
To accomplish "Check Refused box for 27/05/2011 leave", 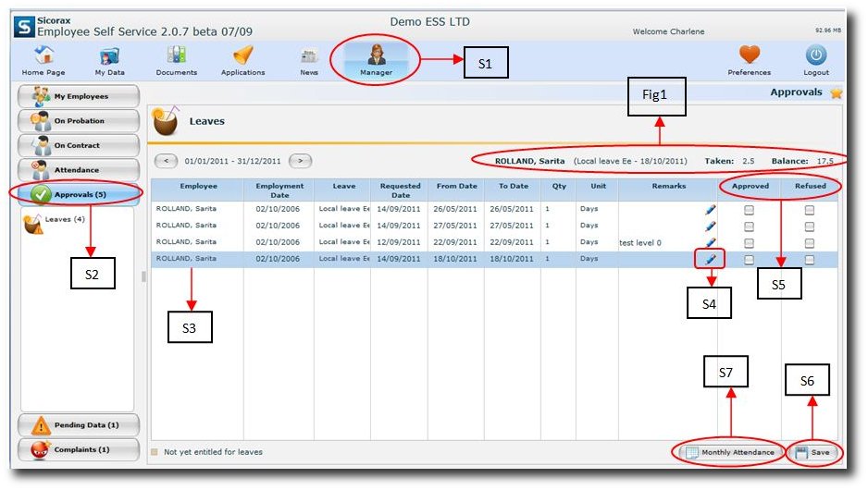I will tap(810, 226).
